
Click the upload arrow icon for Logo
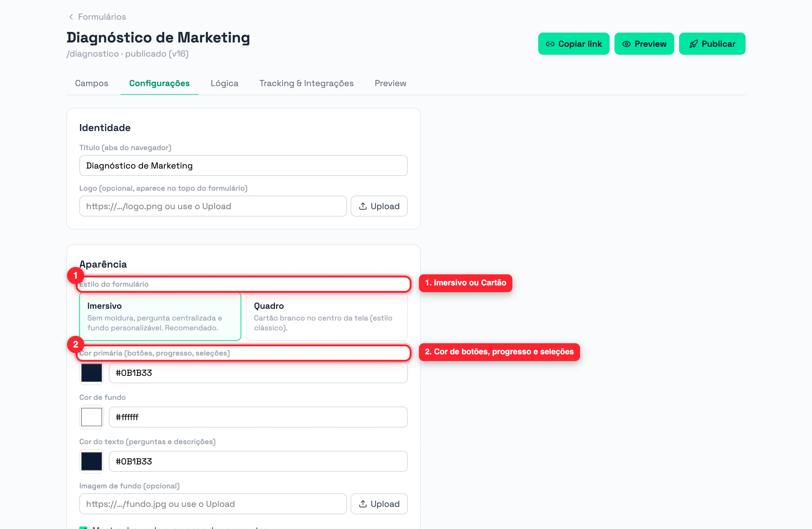pos(363,206)
